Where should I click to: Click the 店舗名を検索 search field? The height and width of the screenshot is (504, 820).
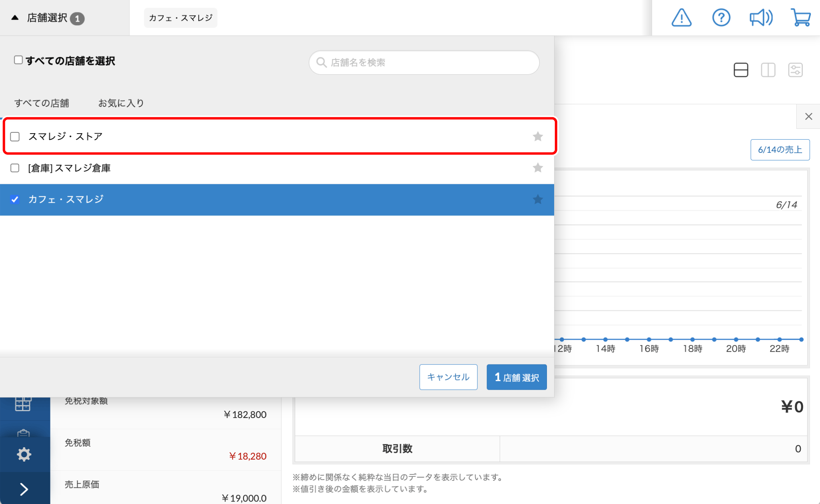424,63
